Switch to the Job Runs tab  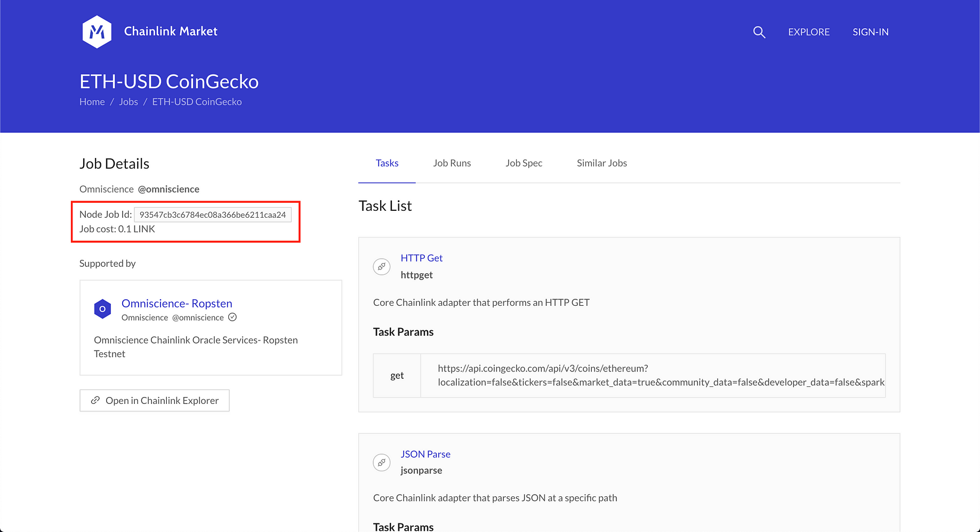pos(452,163)
